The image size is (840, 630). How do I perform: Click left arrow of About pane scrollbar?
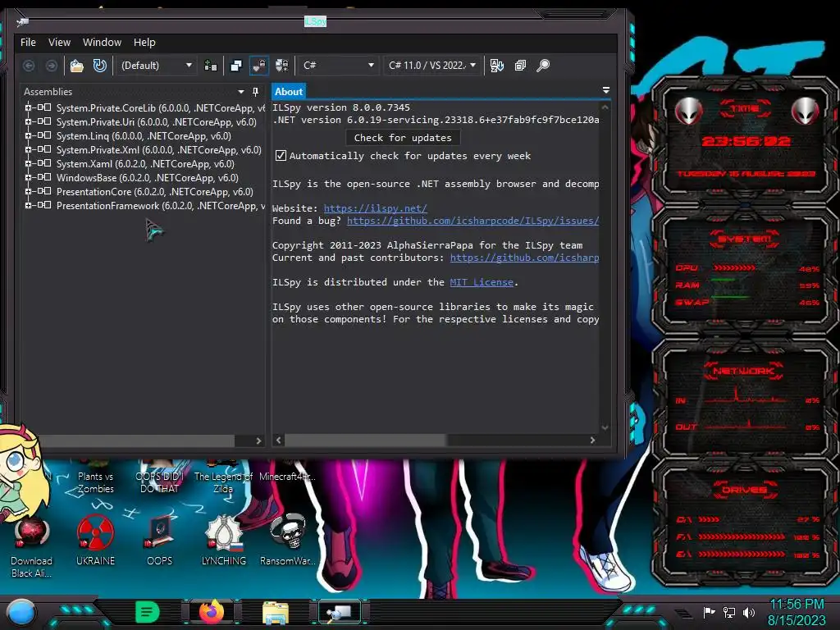(x=278, y=441)
